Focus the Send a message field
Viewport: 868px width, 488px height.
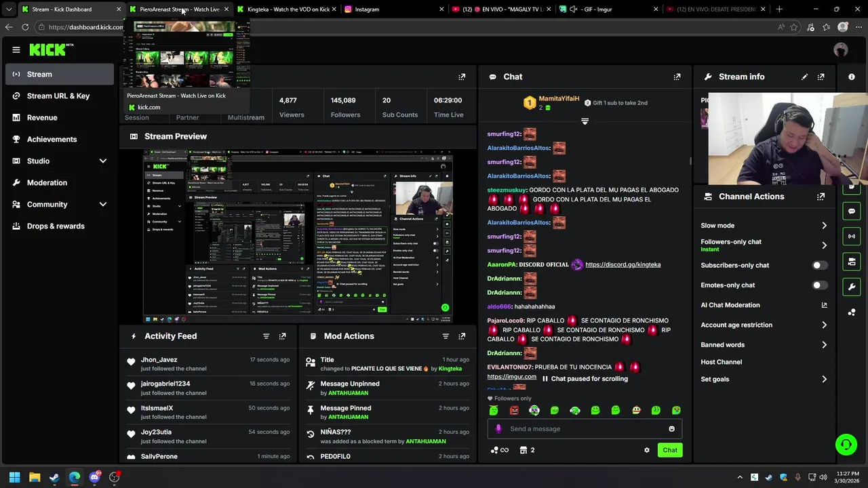pyautogui.click(x=585, y=428)
